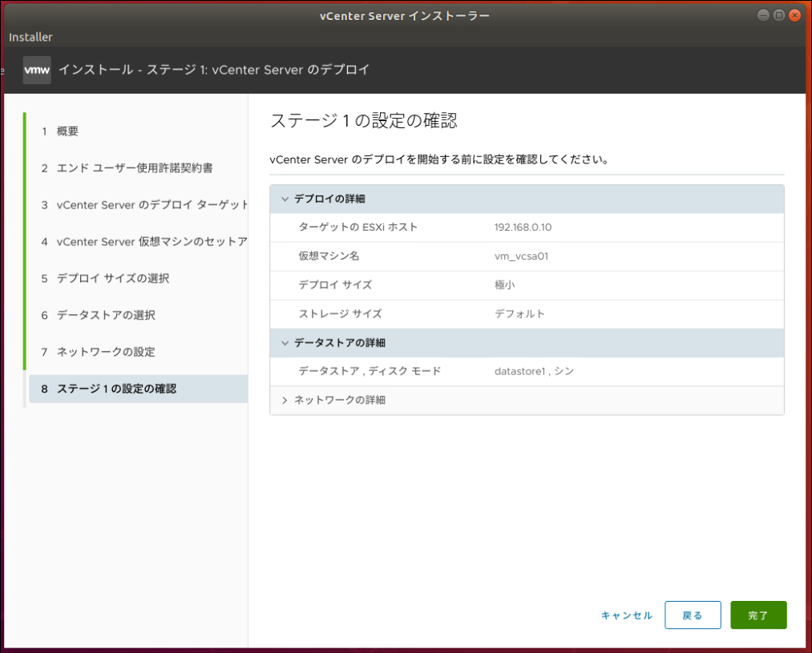This screenshot has width=812, height=653.
Task: Expand the ネットワークの詳細 section
Action: coord(527,400)
